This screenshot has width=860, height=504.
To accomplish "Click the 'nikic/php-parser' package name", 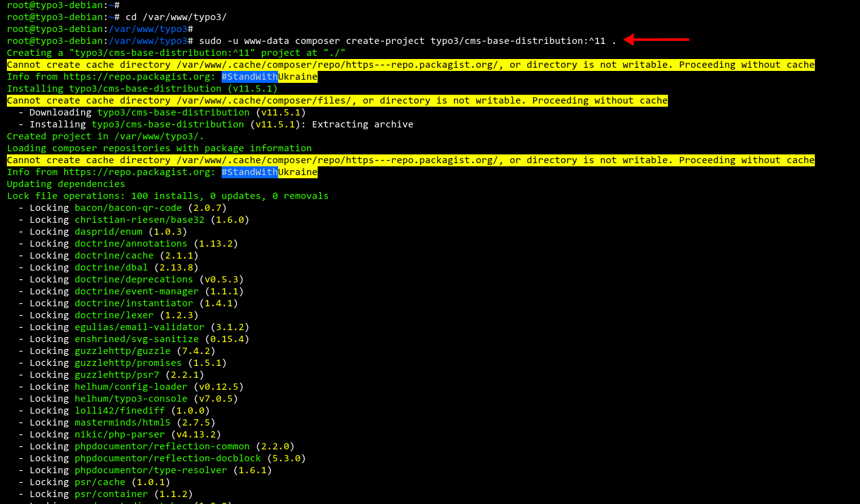I will point(120,434).
